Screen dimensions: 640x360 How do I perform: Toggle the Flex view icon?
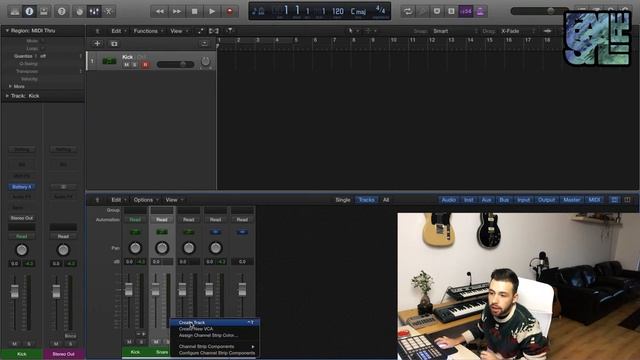(213, 31)
